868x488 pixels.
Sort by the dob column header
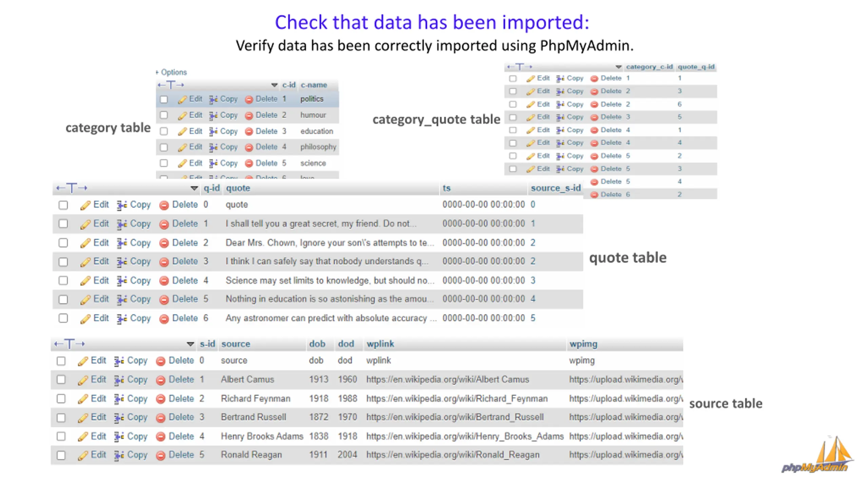317,344
